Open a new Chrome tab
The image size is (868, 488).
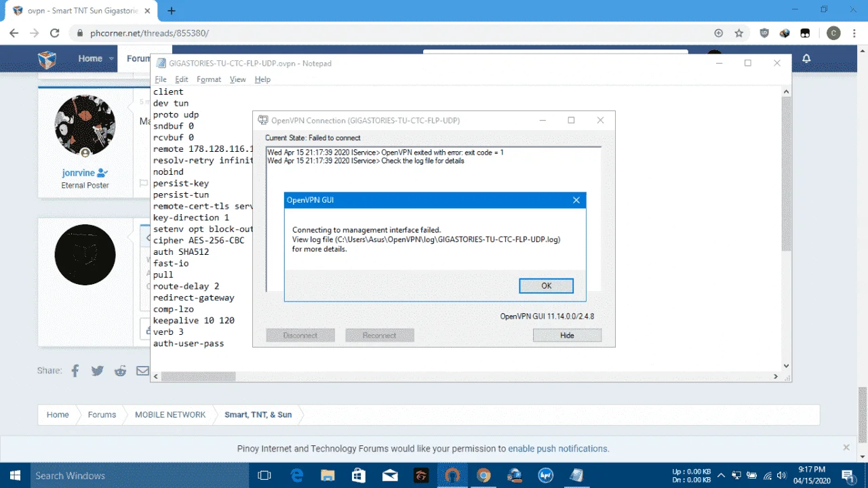click(172, 11)
